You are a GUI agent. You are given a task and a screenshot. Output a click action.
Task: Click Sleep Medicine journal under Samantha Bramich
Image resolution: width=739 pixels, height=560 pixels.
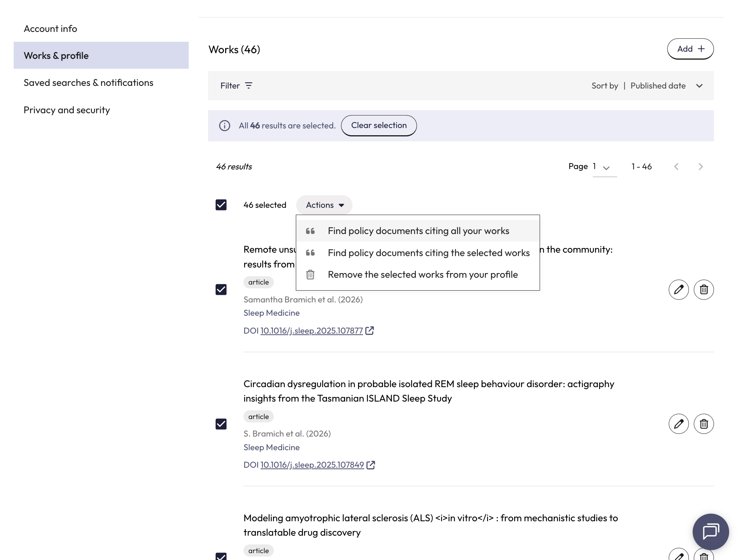point(272,313)
